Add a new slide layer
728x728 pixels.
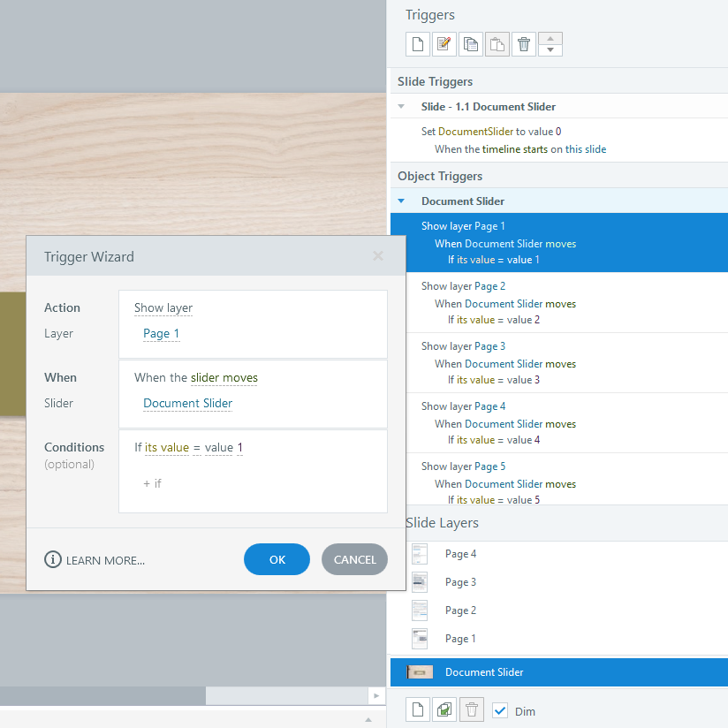[x=417, y=709]
